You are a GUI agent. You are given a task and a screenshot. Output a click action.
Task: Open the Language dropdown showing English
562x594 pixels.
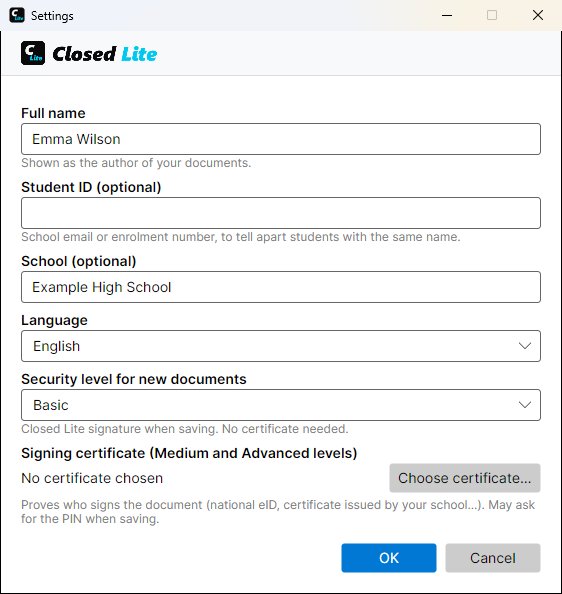(281, 346)
